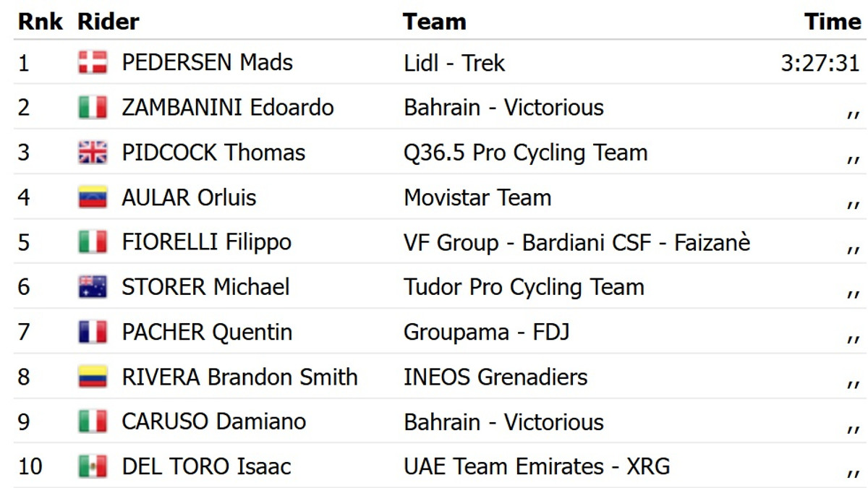Viewport: 868px width, 488px height.
Task: Click the Rider column header
Action: pos(109,22)
